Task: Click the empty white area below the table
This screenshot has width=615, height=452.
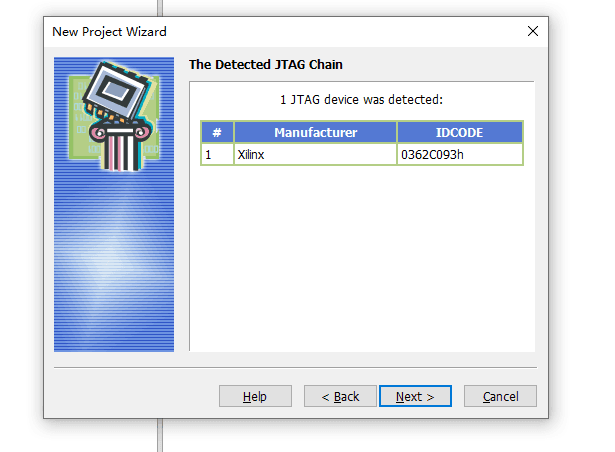Action: 362,258
